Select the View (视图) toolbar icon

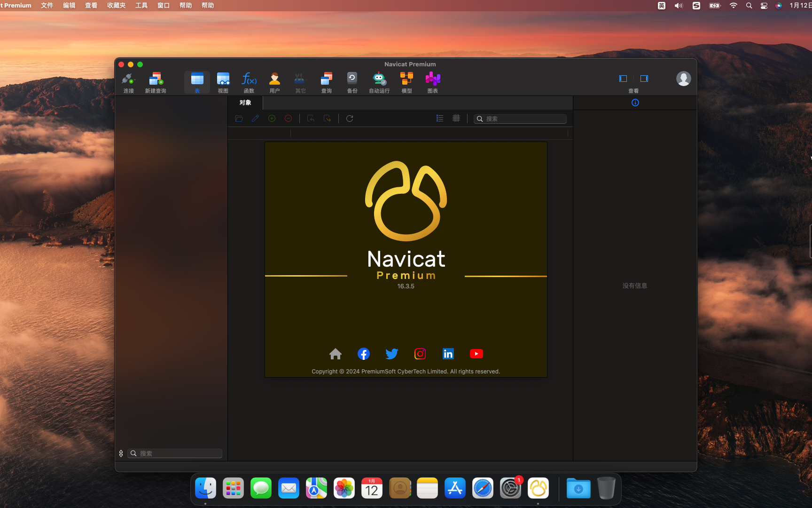(223, 83)
